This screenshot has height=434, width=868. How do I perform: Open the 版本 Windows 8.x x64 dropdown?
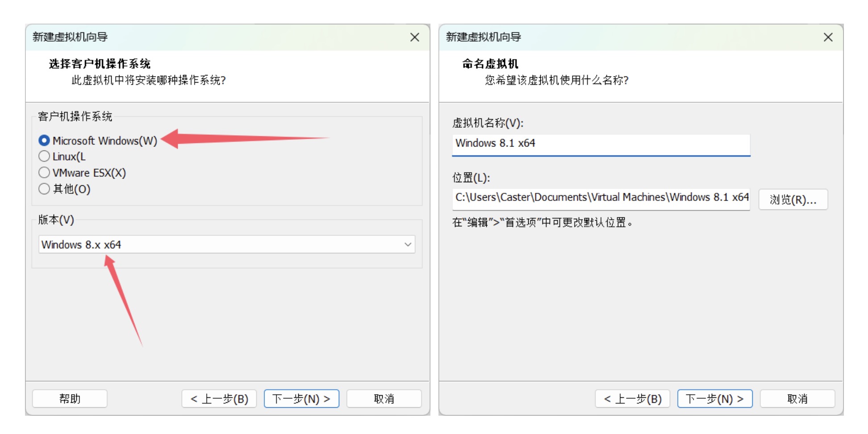[x=227, y=245]
